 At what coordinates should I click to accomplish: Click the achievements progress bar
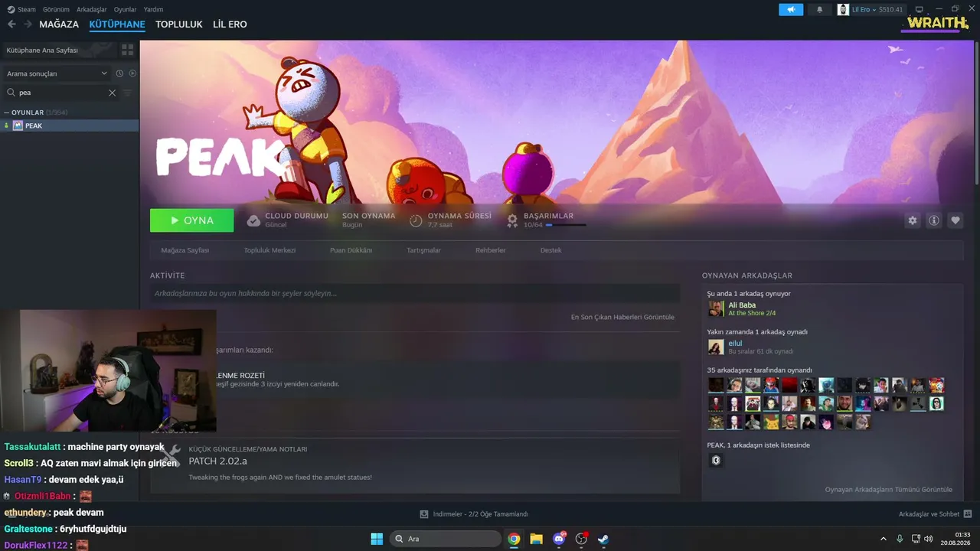(566, 225)
